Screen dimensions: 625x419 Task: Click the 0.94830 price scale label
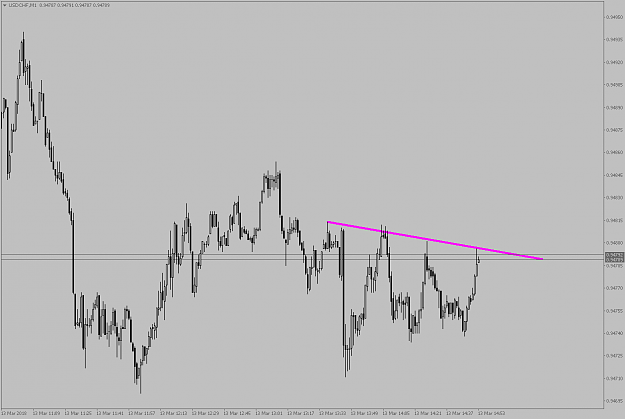[x=614, y=197]
